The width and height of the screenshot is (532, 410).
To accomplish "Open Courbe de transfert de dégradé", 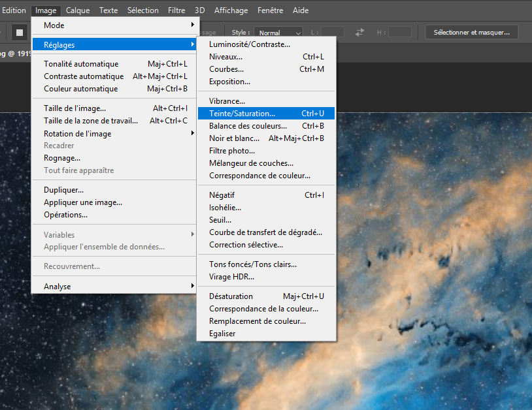I will click(267, 232).
